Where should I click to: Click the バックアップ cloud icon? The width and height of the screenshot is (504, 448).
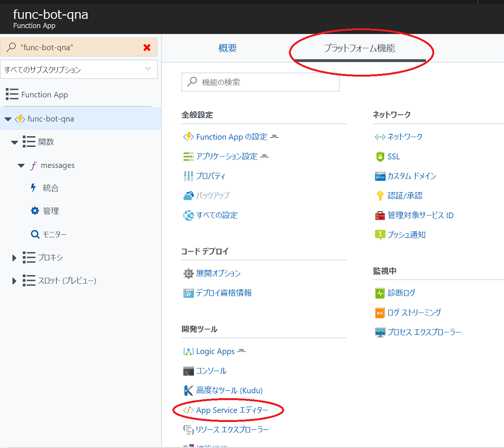(x=188, y=196)
